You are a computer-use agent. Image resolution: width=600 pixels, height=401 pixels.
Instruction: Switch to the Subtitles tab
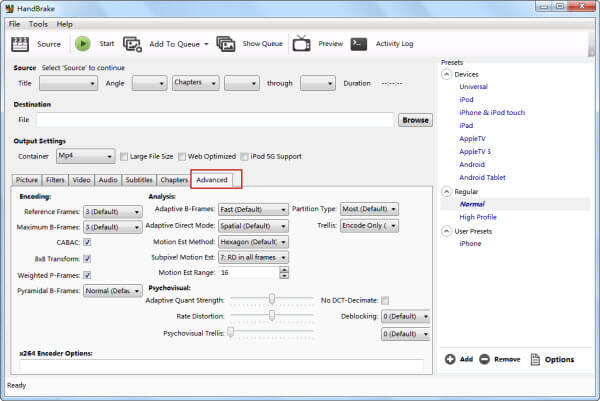pos(139,180)
